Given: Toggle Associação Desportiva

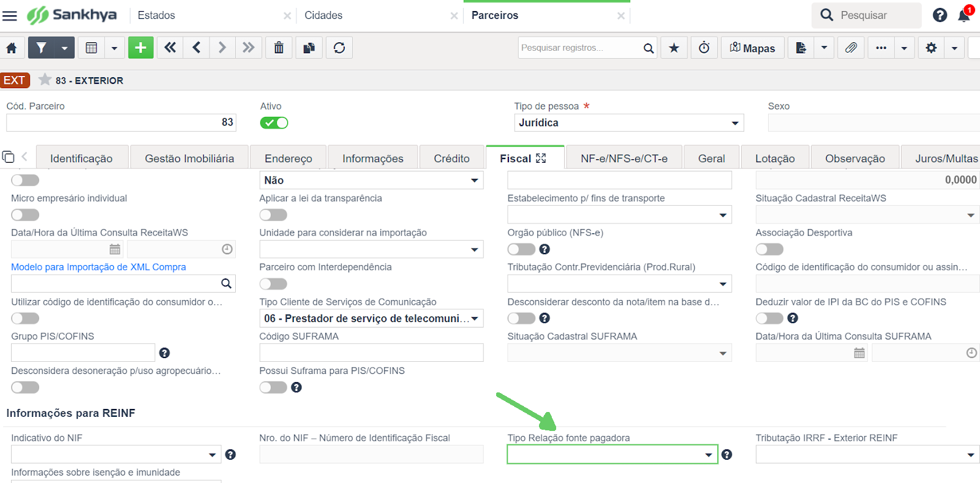Looking at the screenshot, I should [x=769, y=249].
